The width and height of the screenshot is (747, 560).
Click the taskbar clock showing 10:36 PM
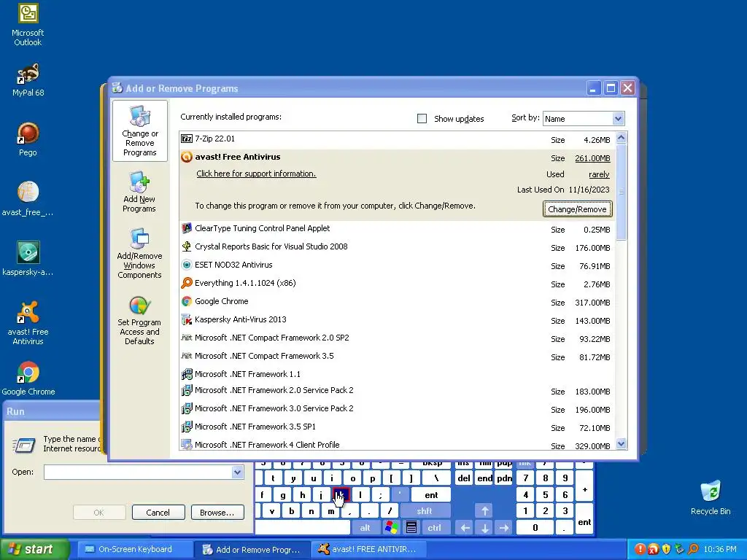point(720,550)
